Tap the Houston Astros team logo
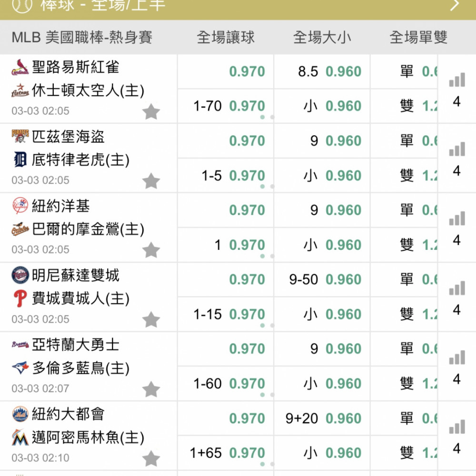This screenshot has height=476, width=476. pyautogui.click(x=20, y=90)
